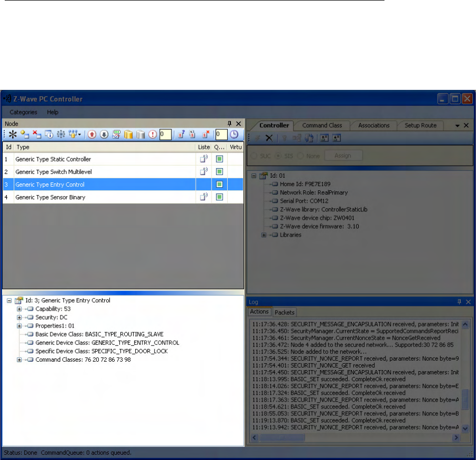Click the Log vertical scroll down arrow
The width and height of the screenshot is (476, 460).
pyautogui.click(x=465, y=428)
